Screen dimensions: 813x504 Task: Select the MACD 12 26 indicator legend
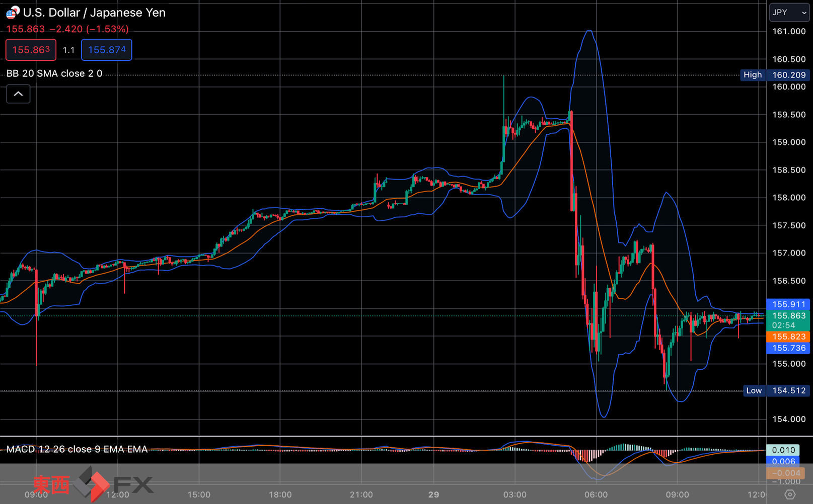coord(77,449)
